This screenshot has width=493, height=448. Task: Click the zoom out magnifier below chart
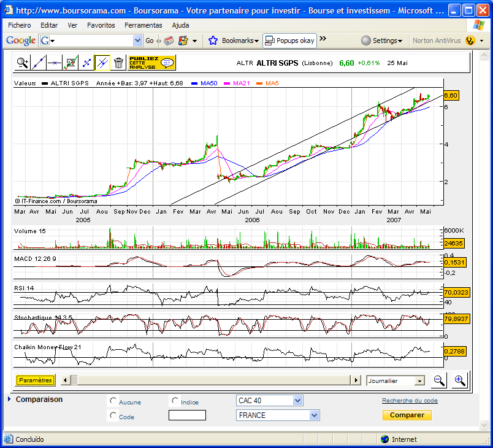coord(439,380)
